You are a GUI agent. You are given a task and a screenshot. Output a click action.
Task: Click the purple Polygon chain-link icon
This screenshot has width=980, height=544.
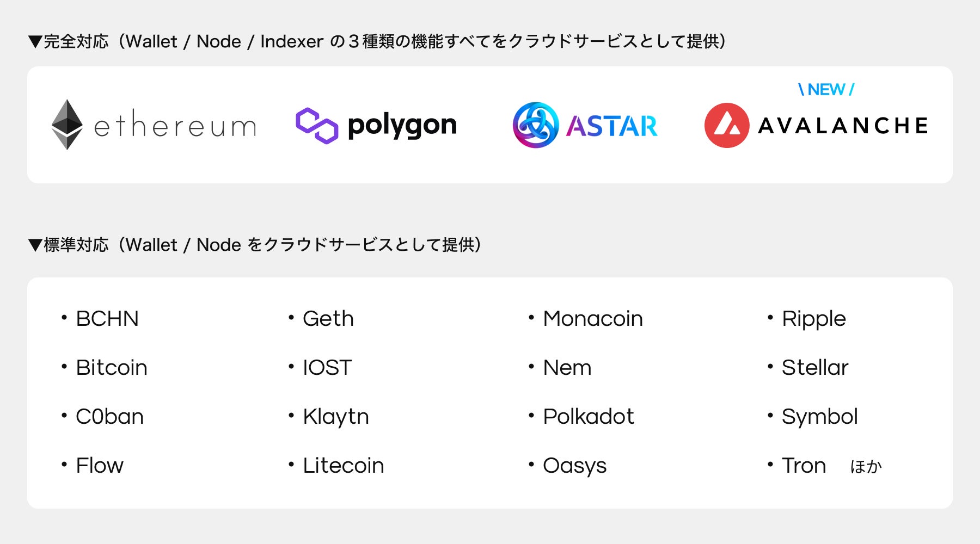point(316,126)
